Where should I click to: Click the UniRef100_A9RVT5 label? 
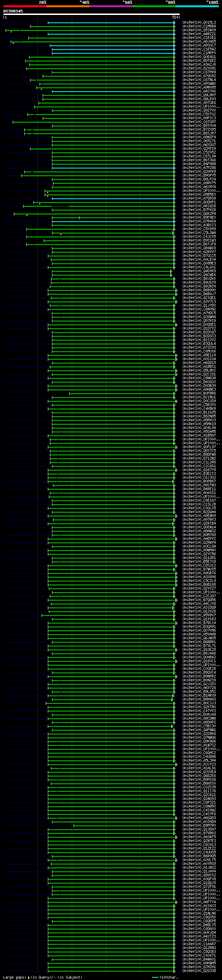(x=199, y=183)
